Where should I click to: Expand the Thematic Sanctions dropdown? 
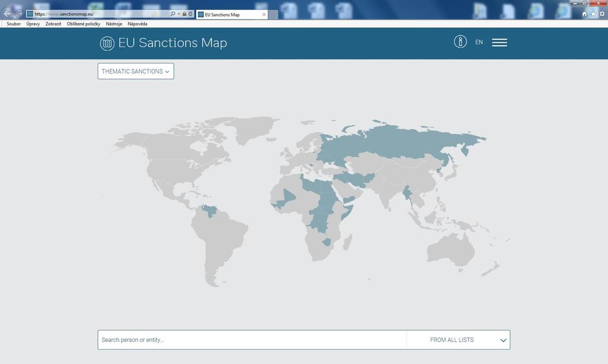[136, 71]
